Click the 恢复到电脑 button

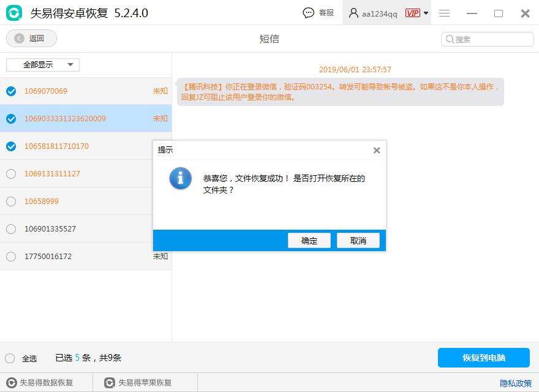click(484, 358)
